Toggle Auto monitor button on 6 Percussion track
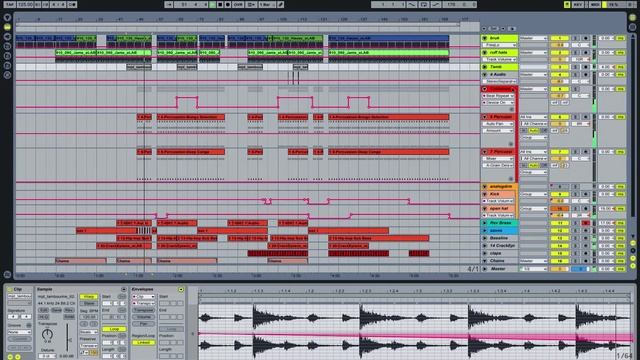 click(x=533, y=131)
